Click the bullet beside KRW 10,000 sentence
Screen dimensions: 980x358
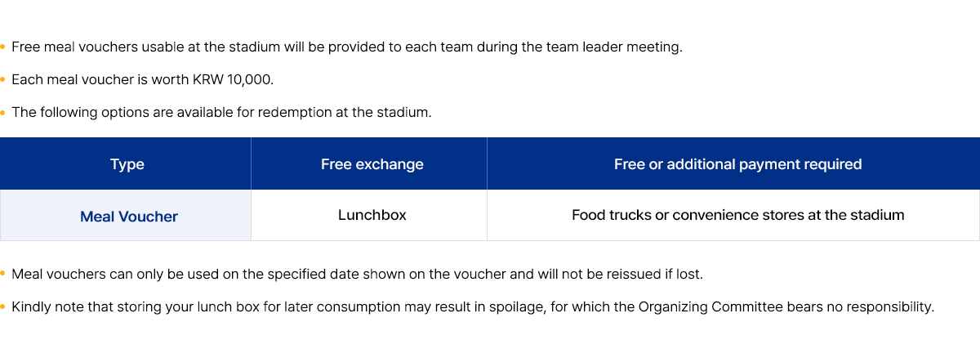click(2, 80)
